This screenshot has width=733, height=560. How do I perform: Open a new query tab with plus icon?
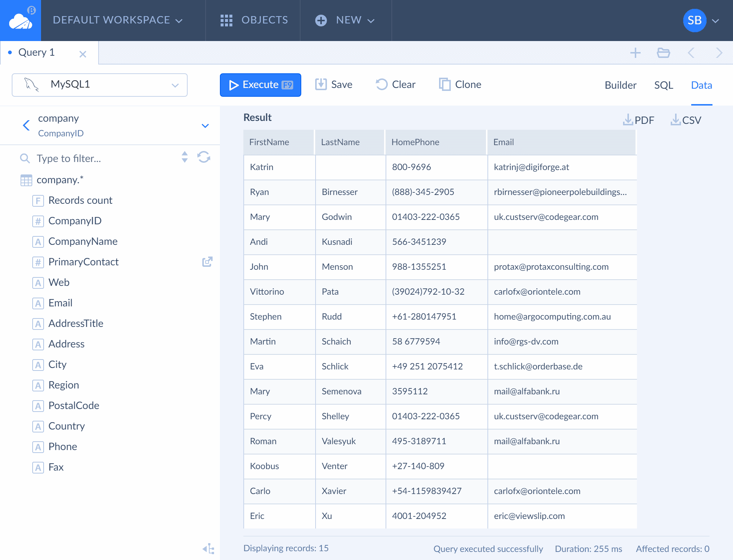click(x=636, y=53)
